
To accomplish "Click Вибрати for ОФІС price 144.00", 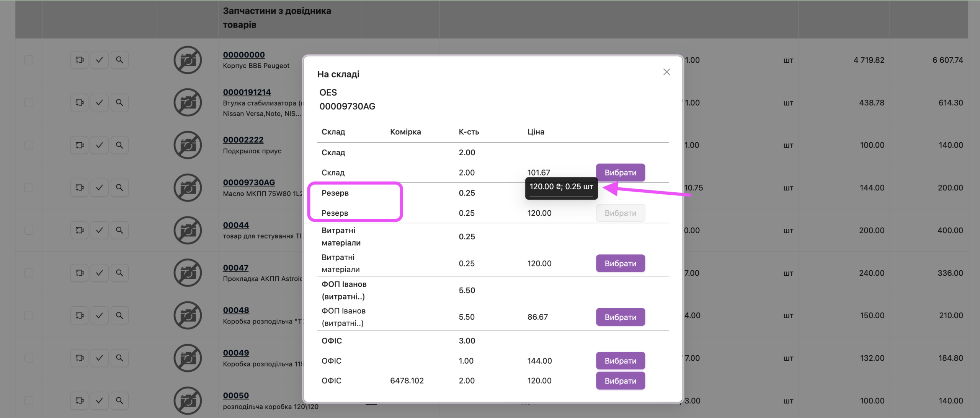I will click(x=620, y=361).
